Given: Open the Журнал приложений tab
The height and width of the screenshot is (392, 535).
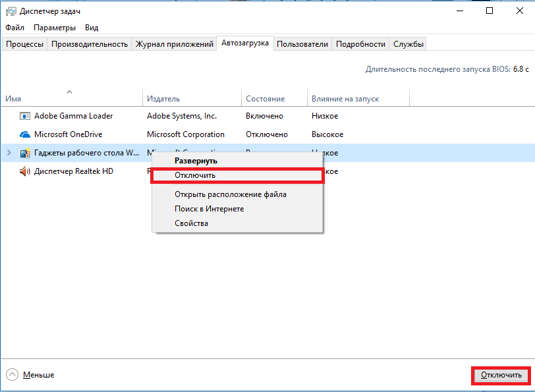Looking at the screenshot, I should (x=175, y=44).
